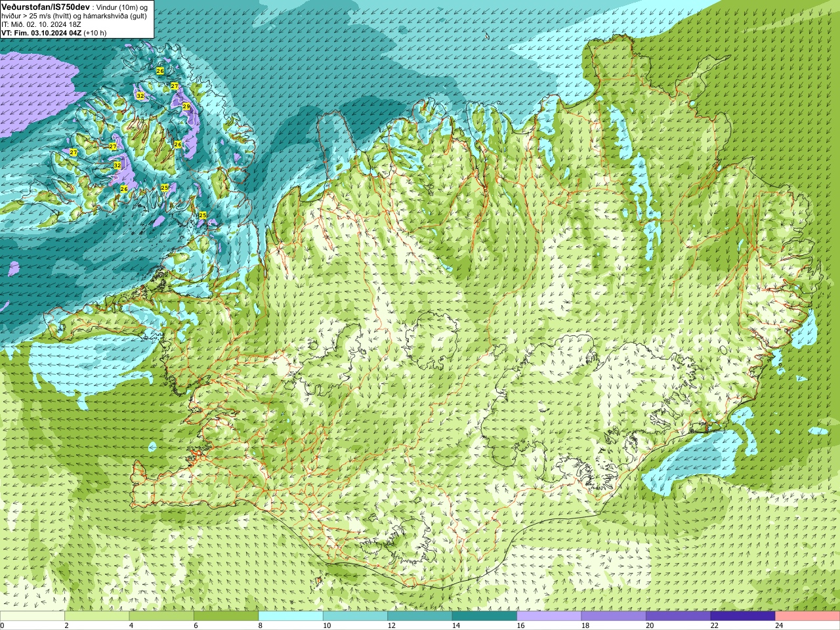This screenshot has width=840, height=630.
Task: Click the purple 18–20 m/s legend swatch
Action: 614,616
